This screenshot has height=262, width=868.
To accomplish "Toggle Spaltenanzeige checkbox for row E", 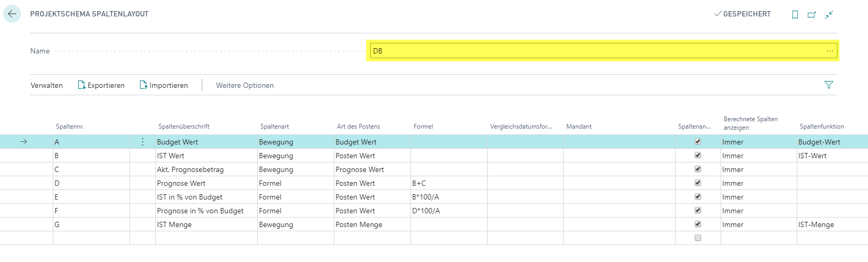I will click(698, 197).
